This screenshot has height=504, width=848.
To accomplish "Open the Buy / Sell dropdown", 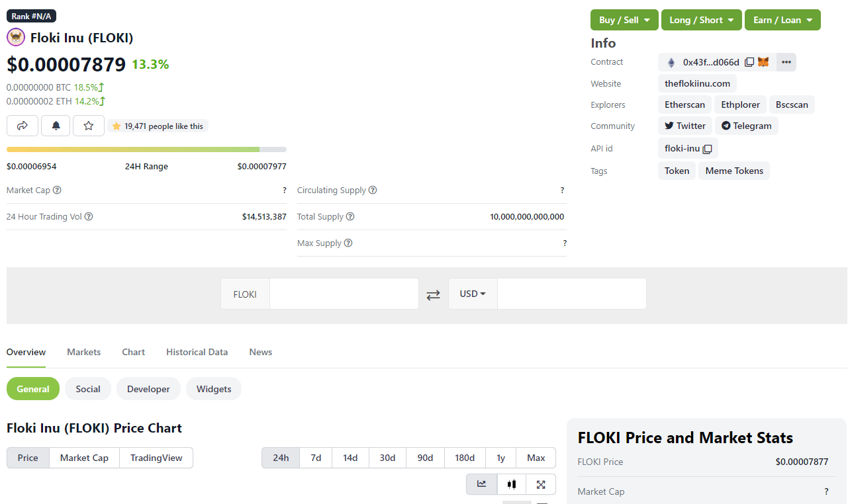I will click(624, 20).
